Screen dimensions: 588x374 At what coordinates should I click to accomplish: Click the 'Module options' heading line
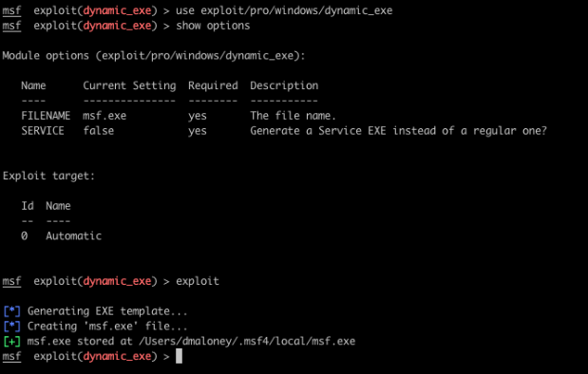click(154, 56)
